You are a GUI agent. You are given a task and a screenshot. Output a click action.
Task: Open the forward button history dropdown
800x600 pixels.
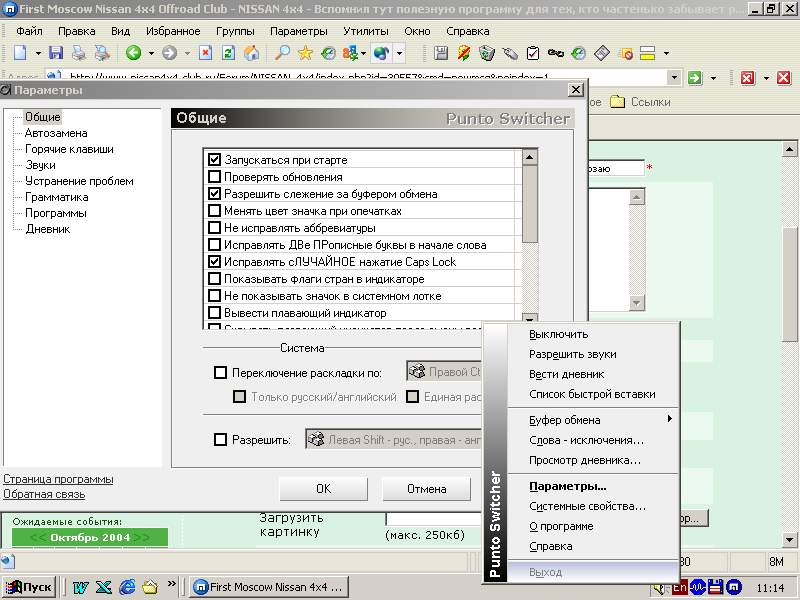click(x=187, y=53)
